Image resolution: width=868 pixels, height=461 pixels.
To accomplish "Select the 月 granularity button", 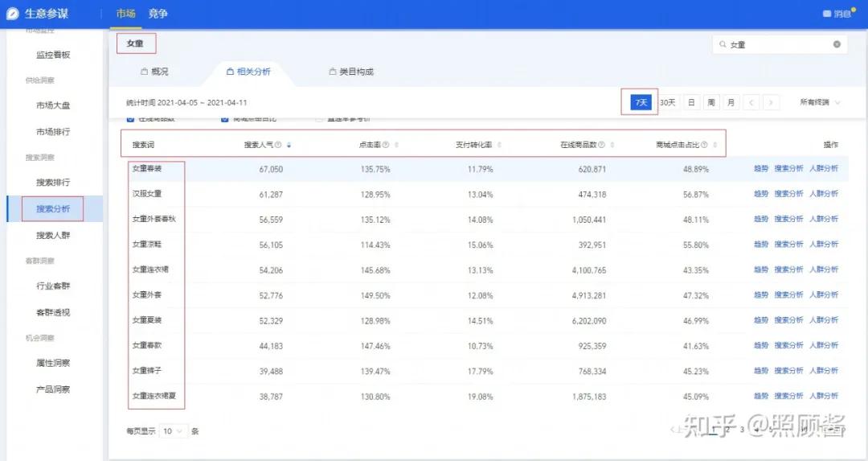I will [731, 102].
